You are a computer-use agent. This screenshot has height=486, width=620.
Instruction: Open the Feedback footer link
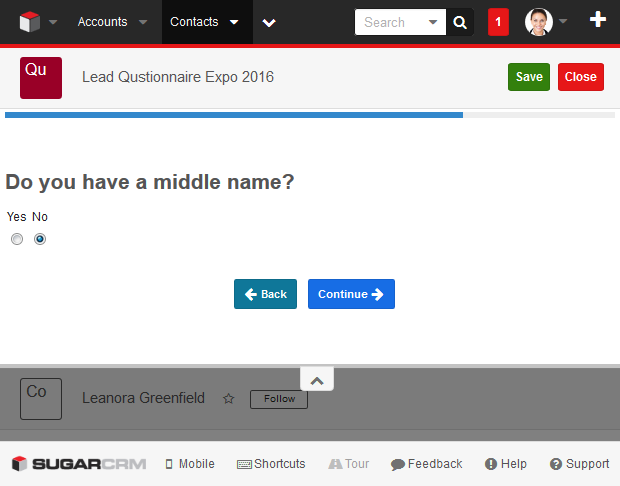(x=427, y=464)
